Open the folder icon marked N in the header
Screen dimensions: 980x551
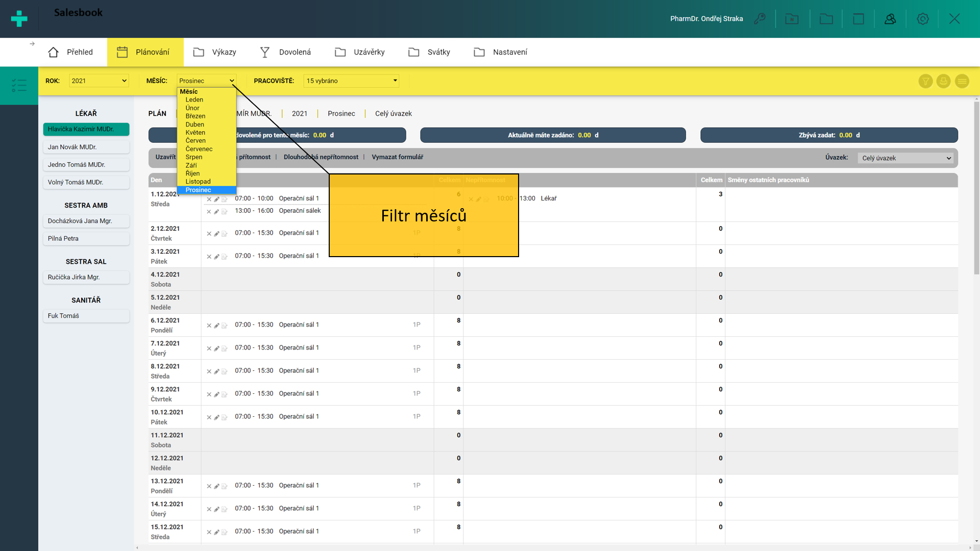click(x=792, y=19)
